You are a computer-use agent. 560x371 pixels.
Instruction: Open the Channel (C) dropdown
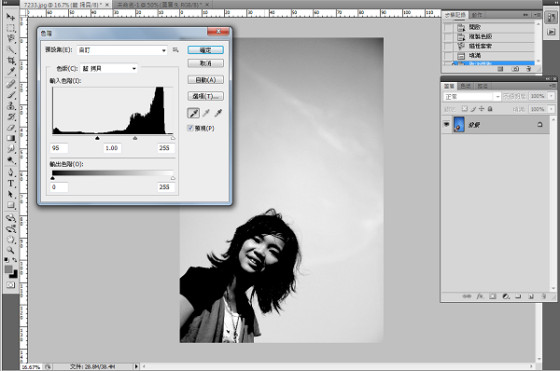(x=109, y=68)
